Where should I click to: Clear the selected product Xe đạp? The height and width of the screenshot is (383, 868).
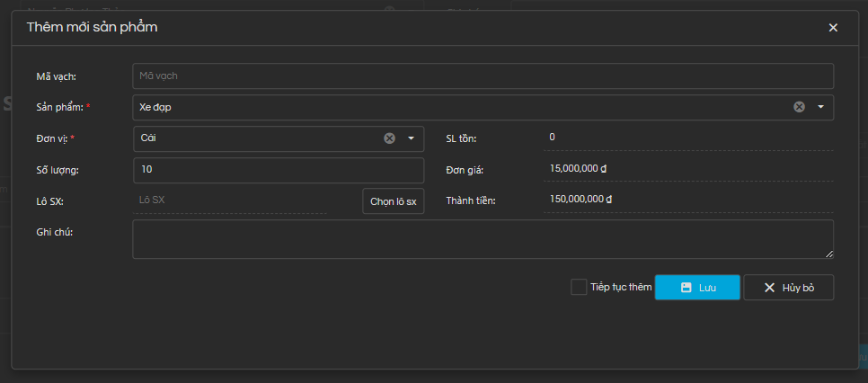point(799,107)
